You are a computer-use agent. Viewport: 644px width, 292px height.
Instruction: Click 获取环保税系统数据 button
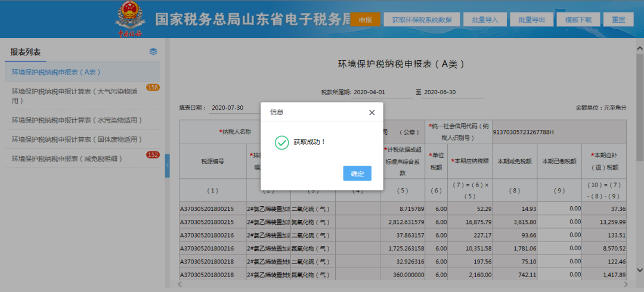coord(422,19)
